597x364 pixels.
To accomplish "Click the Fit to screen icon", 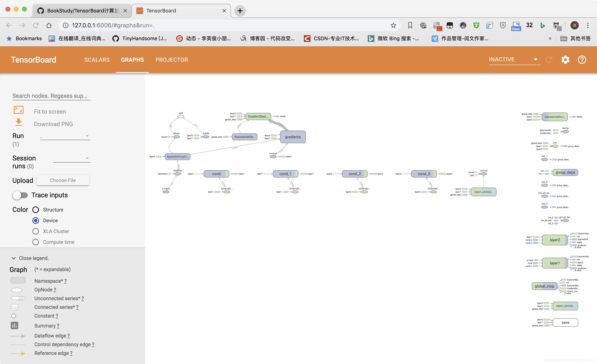I will [18, 110].
